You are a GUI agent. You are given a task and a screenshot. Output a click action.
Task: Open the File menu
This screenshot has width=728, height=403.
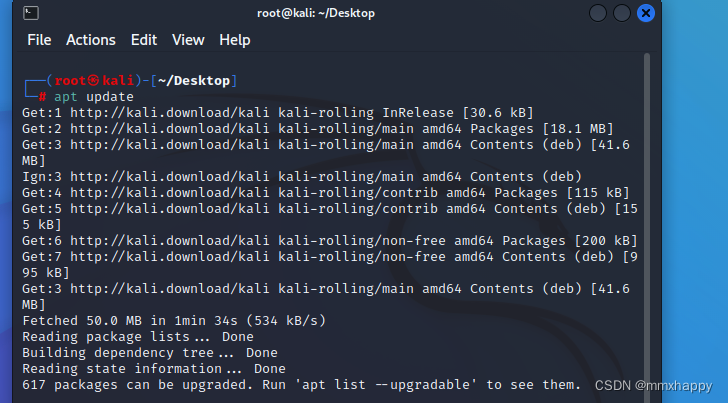coord(39,40)
